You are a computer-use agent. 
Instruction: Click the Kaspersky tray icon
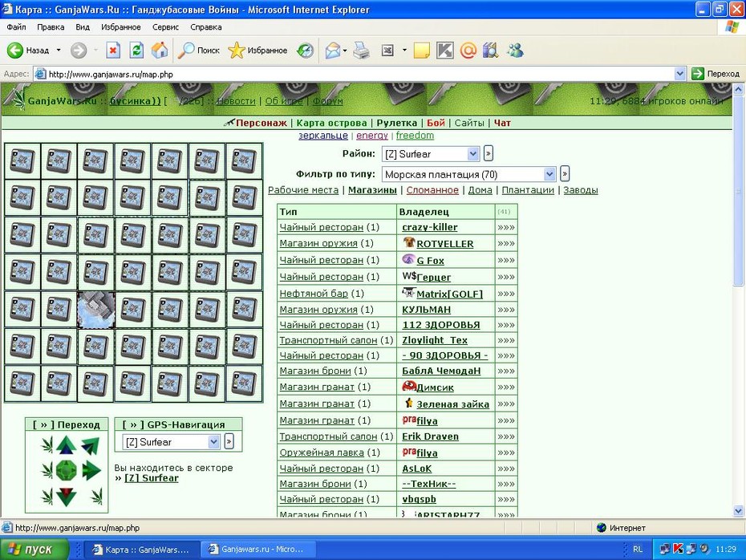point(678,549)
